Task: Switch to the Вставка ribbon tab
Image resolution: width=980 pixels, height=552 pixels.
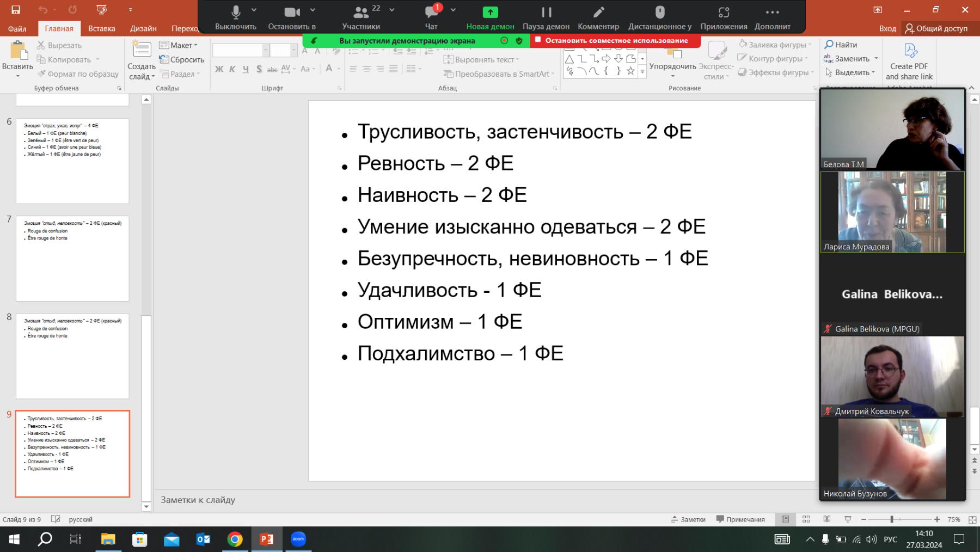Action: pyautogui.click(x=102, y=28)
